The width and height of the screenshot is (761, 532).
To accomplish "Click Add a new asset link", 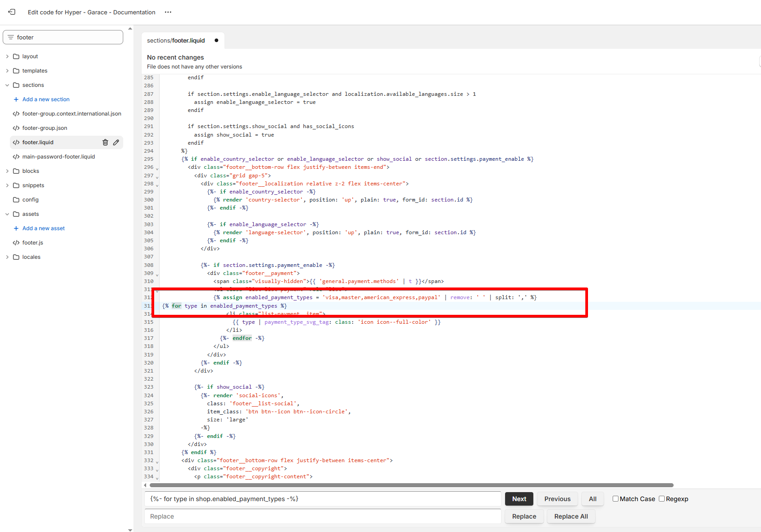I will click(x=43, y=228).
